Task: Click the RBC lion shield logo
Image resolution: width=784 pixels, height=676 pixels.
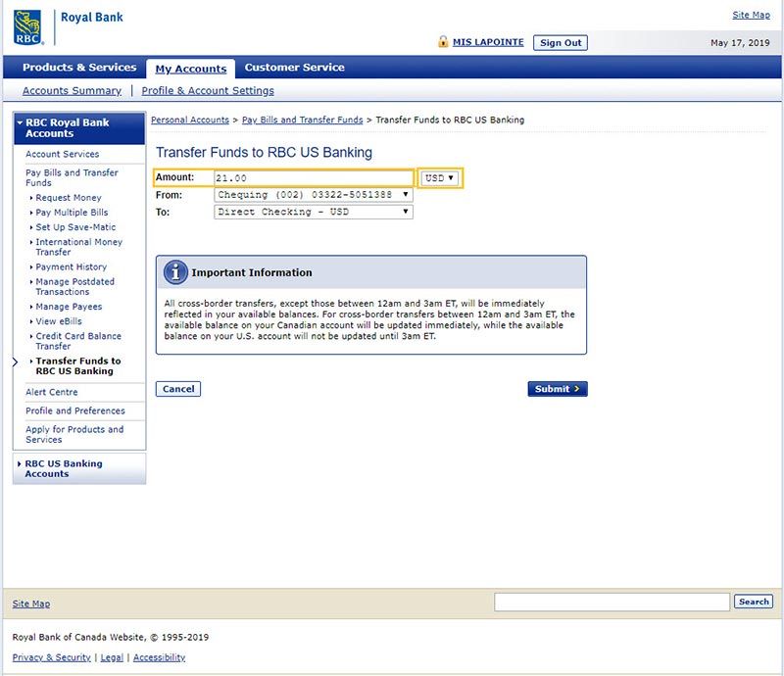Action: [x=27, y=27]
